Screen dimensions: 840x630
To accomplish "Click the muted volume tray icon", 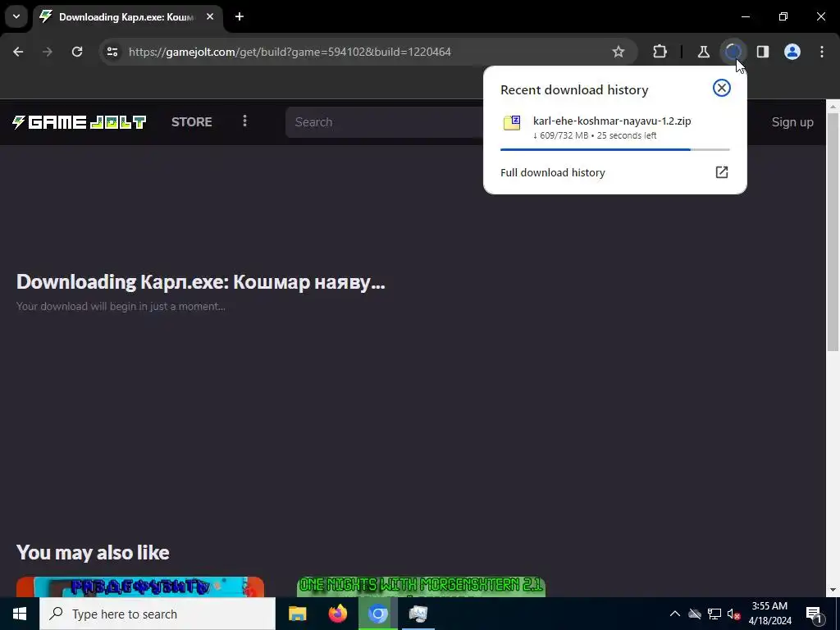I will 733,614.
